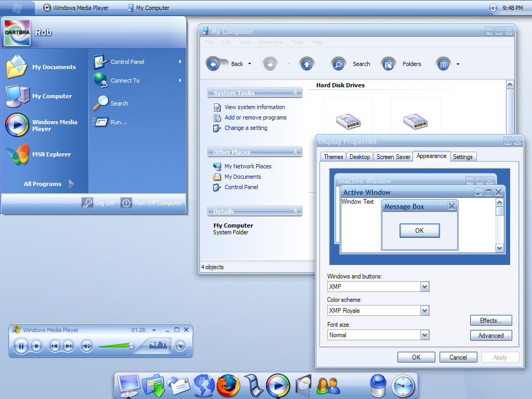Switch media player to full mode
The width and height of the screenshot is (532, 399).
tap(180, 345)
